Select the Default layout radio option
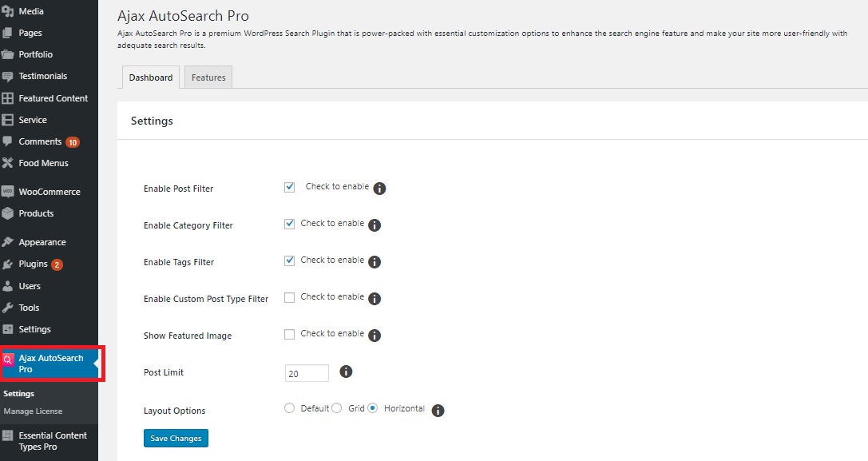Screen dimensions: 868x461 click(x=290, y=408)
